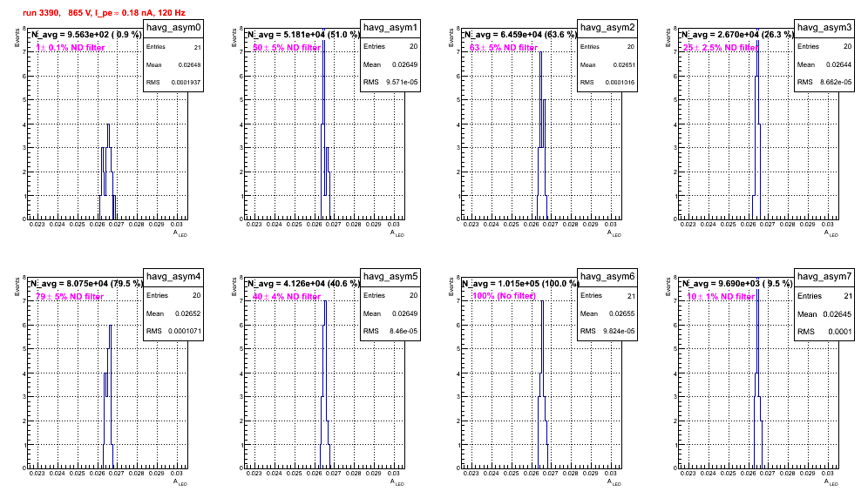Click Mean value 0.02655

[x=621, y=313]
